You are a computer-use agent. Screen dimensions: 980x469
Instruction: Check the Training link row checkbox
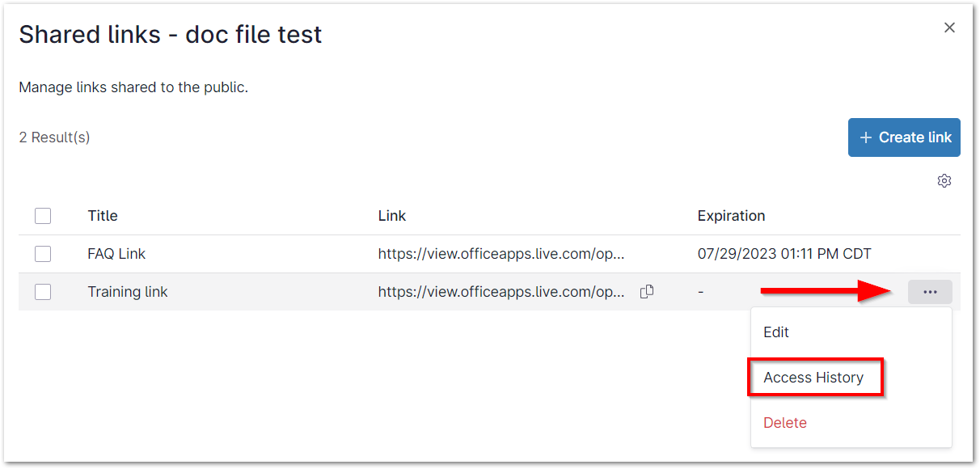pyautogui.click(x=43, y=292)
